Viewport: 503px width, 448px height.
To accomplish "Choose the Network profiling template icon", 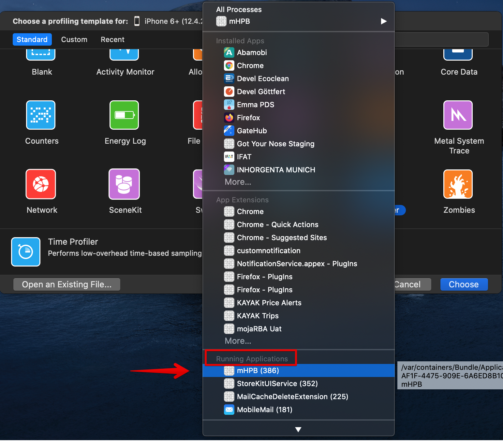I will click(41, 184).
